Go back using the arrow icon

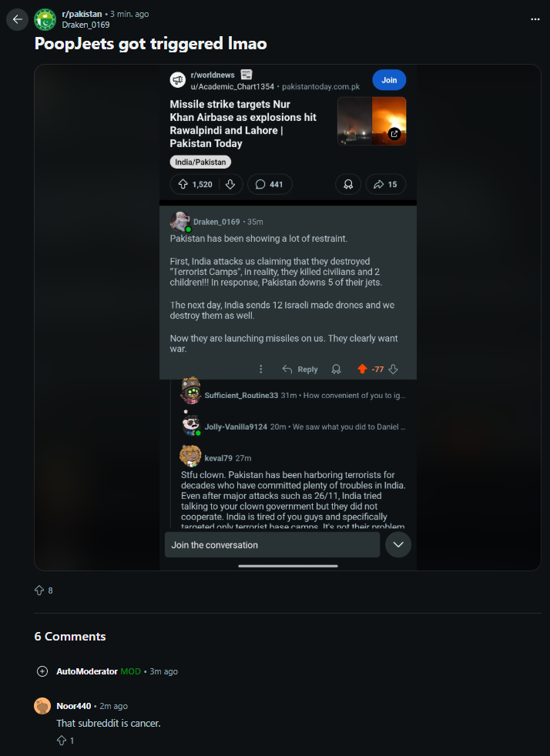18,19
